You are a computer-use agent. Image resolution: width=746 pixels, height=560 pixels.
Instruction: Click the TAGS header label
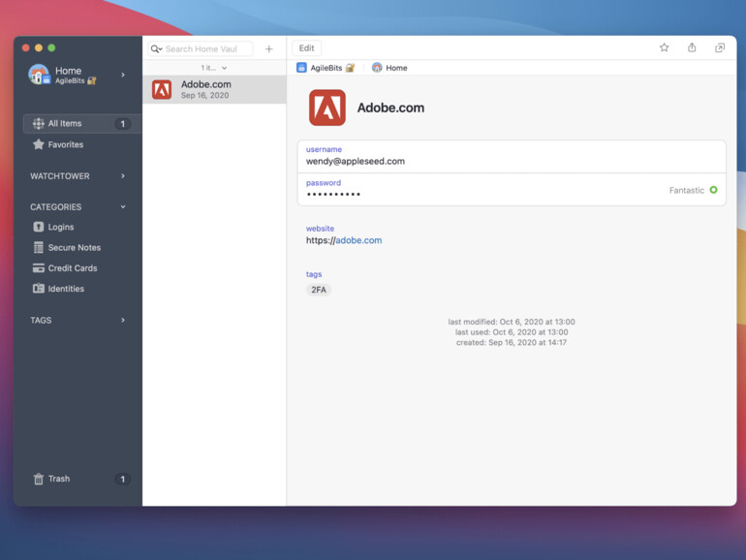point(41,320)
